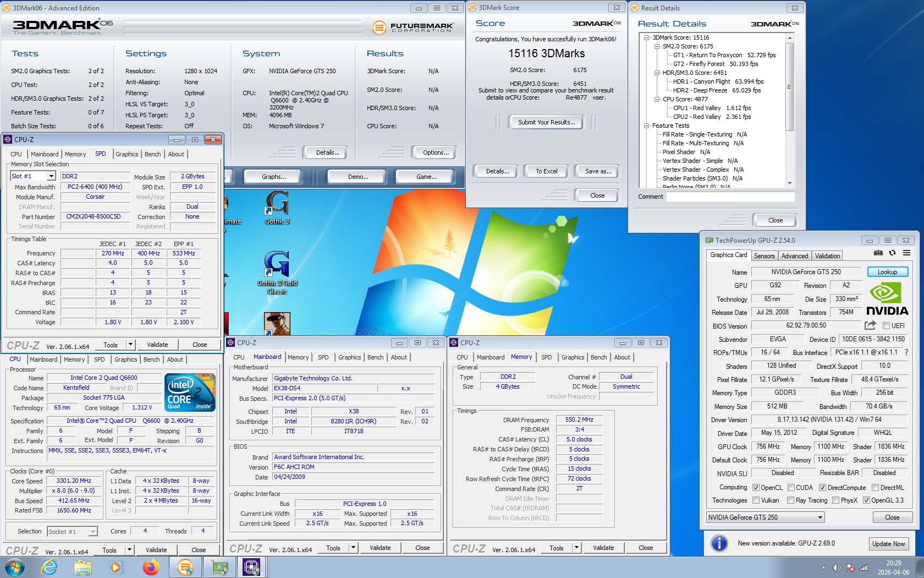This screenshot has height=578, width=924.
Task: Open the GPU-Z hamburger menu
Action: [906, 253]
